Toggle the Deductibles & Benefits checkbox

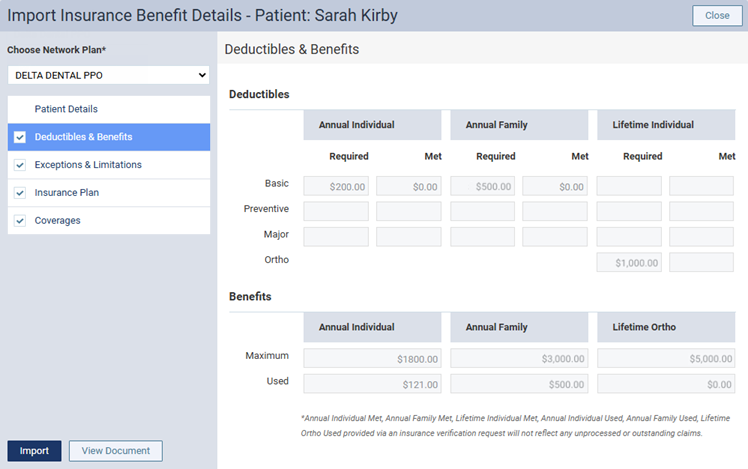pos(20,137)
